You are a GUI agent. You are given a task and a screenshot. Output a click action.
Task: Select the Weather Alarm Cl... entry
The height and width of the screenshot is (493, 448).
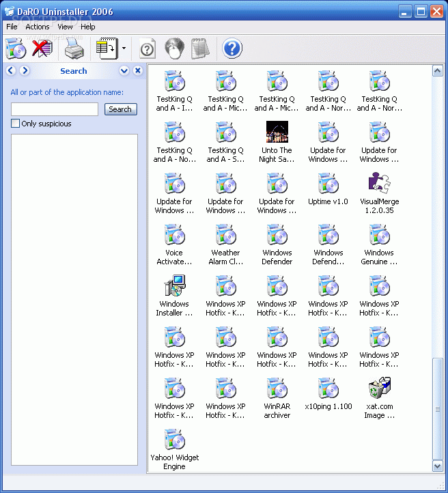click(225, 245)
